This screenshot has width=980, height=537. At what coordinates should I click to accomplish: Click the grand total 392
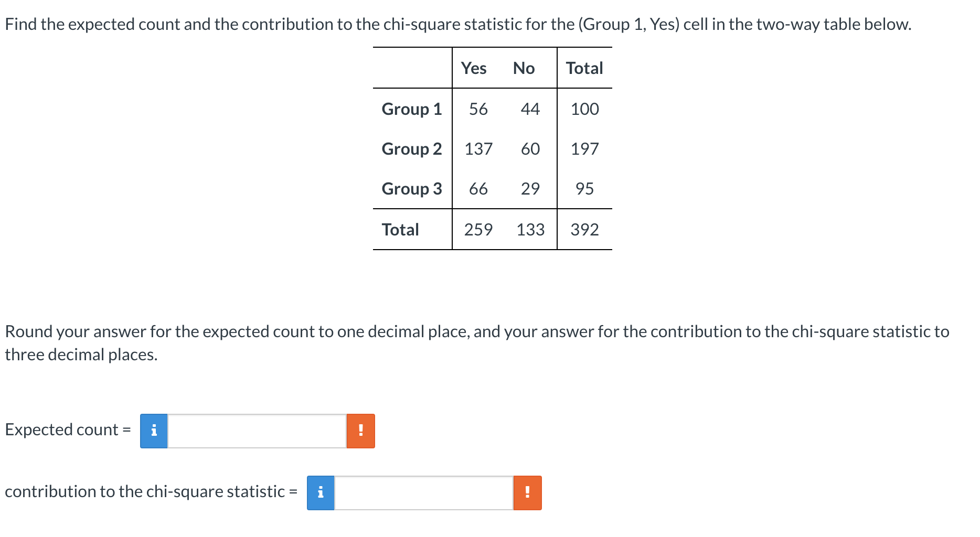[x=585, y=230]
